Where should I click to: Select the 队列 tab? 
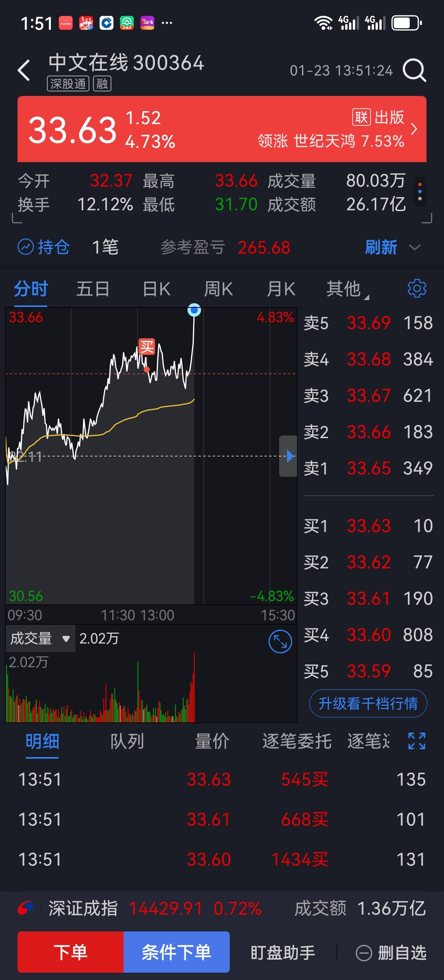127,741
